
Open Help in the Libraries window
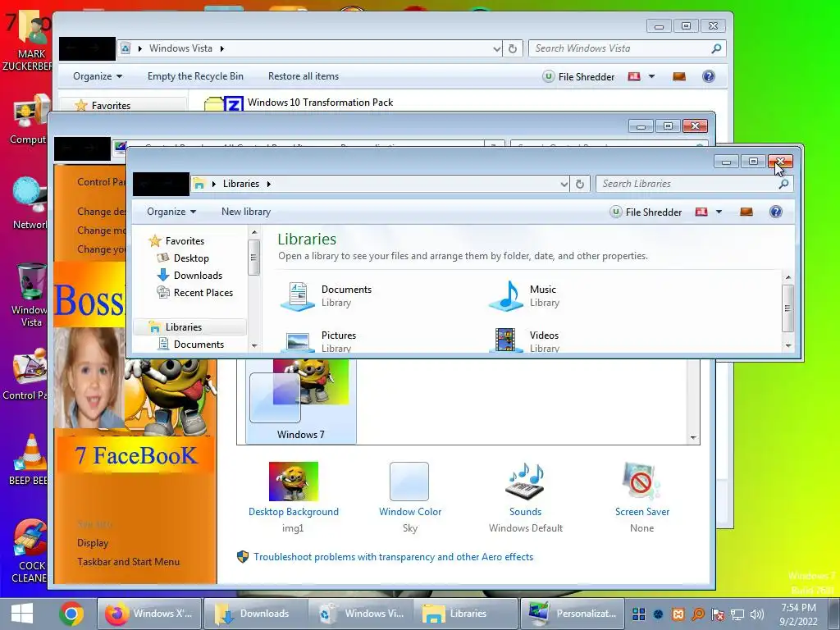click(x=776, y=212)
